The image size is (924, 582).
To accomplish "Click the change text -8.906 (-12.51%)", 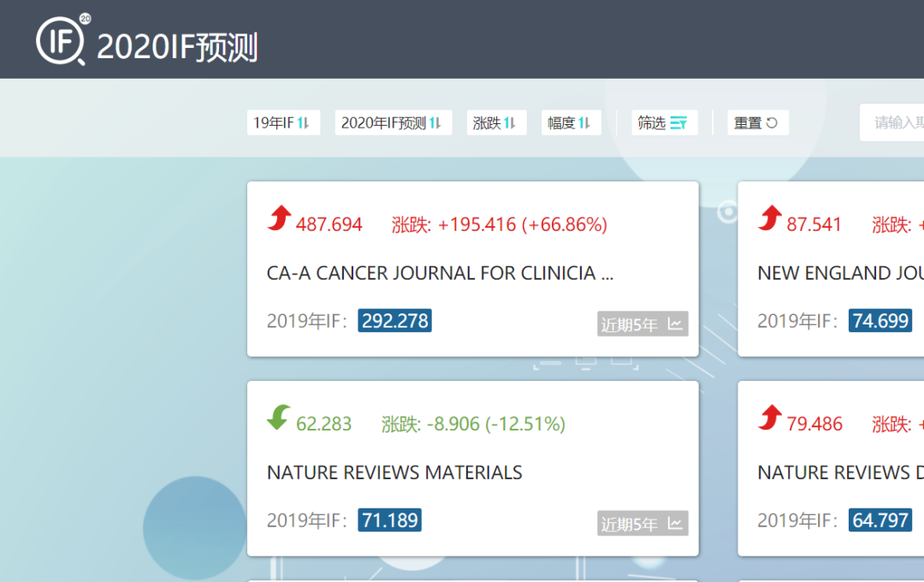I will [495, 424].
